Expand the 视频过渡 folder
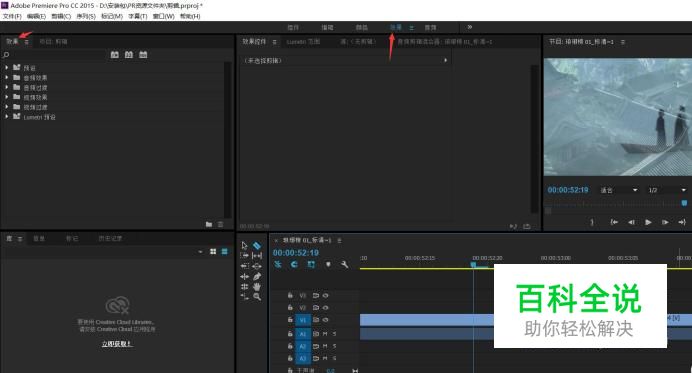692x373 pixels. tap(7, 107)
